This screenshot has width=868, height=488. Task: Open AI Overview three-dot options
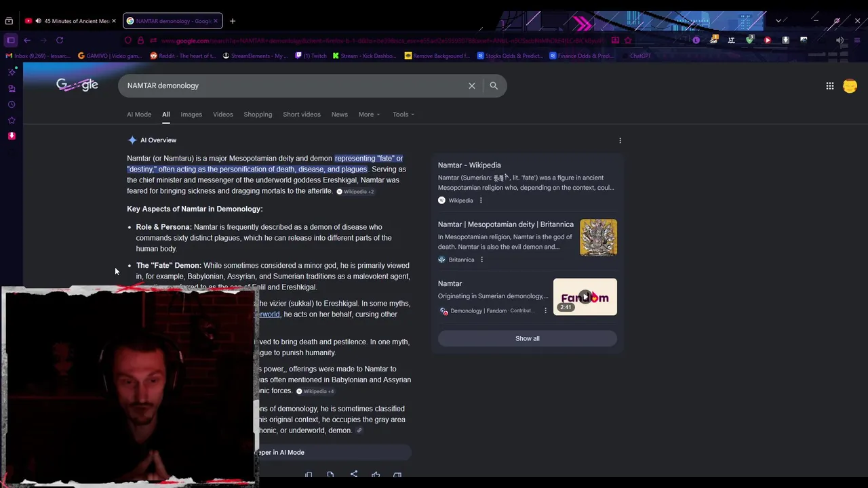pyautogui.click(x=620, y=140)
